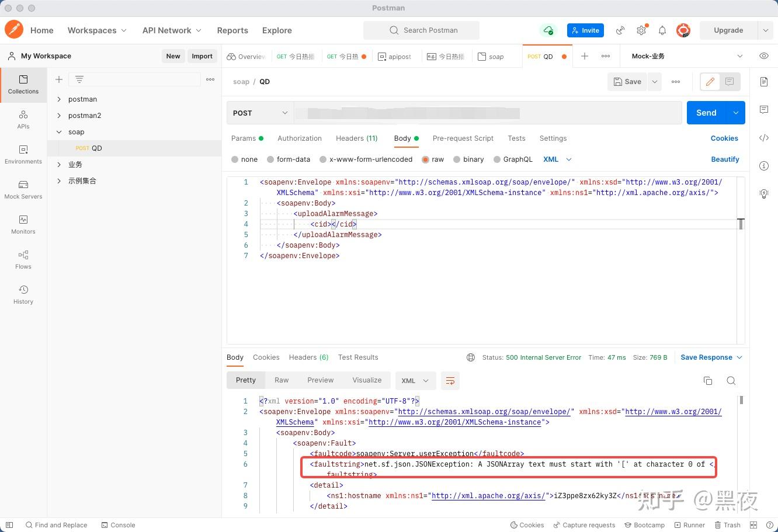The width and height of the screenshot is (778, 532).
Task: Open the Mock-业务 environment selector
Action: point(687,56)
